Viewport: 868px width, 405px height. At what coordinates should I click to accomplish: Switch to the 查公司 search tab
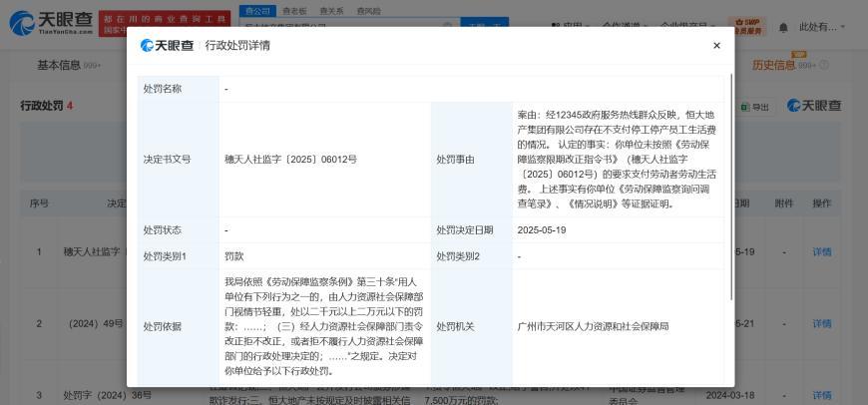click(258, 11)
